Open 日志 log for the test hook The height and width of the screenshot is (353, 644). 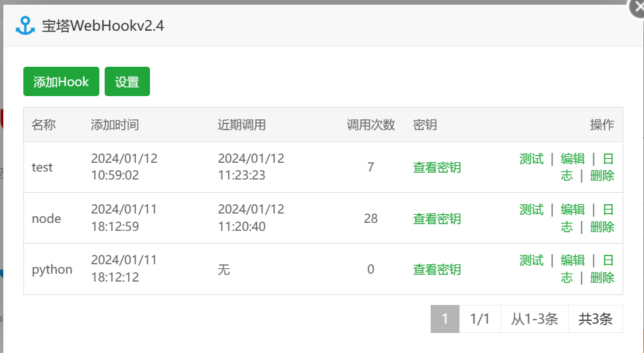pos(608,159)
